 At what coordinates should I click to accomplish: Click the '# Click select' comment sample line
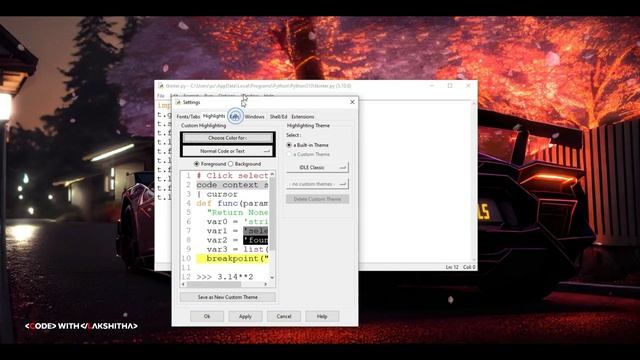[232, 176]
